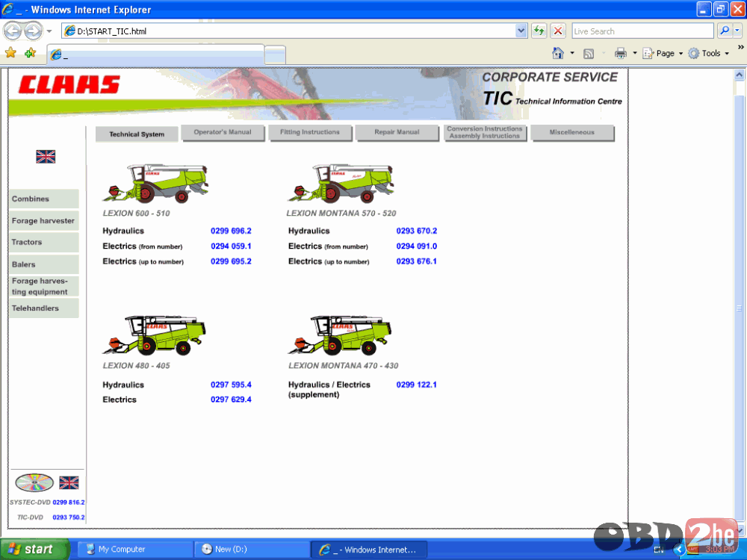The image size is (747, 560).
Task: Click the RSS Feeds icon
Action: click(x=589, y=53)
